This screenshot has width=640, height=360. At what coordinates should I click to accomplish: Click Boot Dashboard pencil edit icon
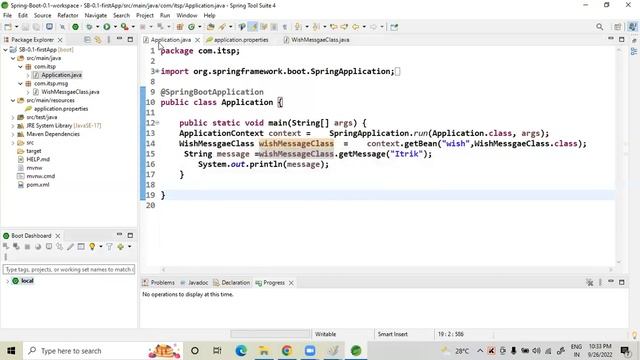(70, 247)
